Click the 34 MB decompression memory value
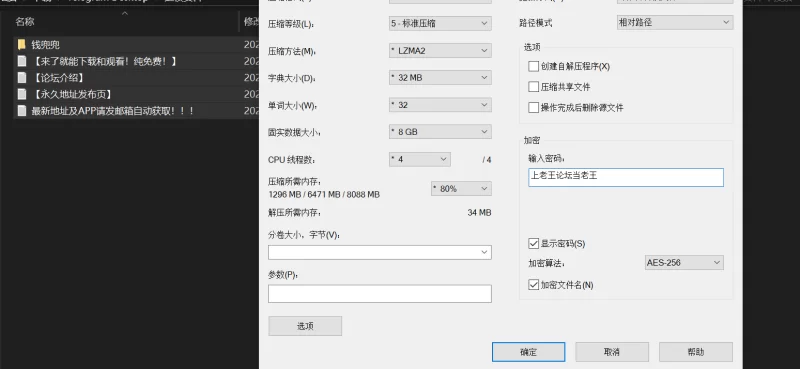 [480, 213]
